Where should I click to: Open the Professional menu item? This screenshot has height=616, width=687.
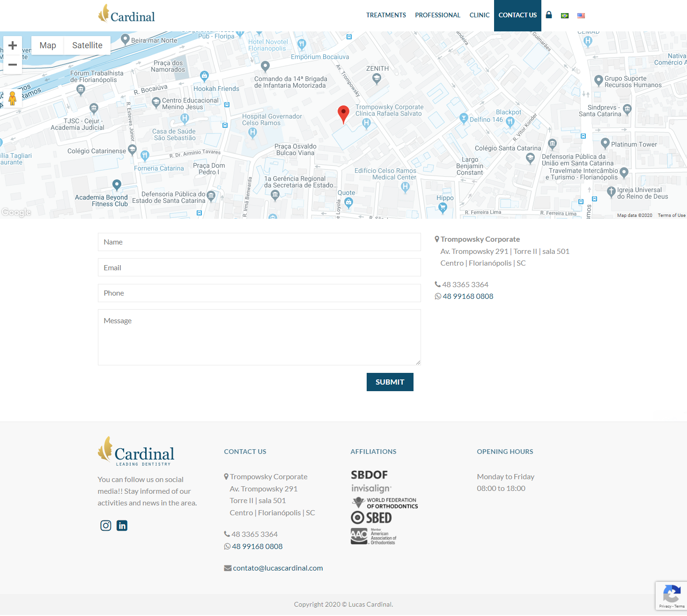(x=437, y=15)
